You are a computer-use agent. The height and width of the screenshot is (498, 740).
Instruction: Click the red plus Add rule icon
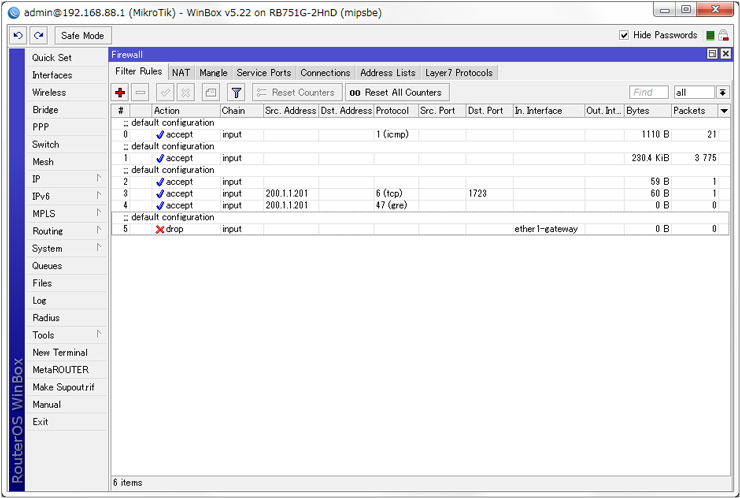(x=121, y=92)
